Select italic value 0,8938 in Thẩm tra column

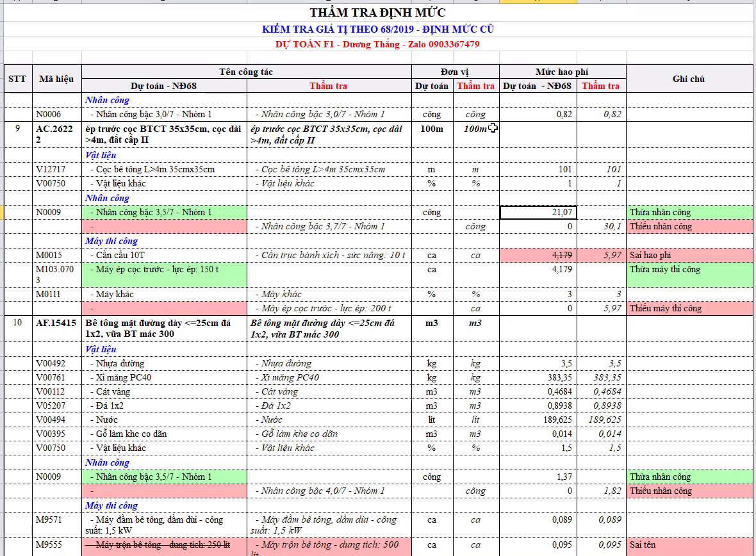pyautogui.click(x=601, y=405)
